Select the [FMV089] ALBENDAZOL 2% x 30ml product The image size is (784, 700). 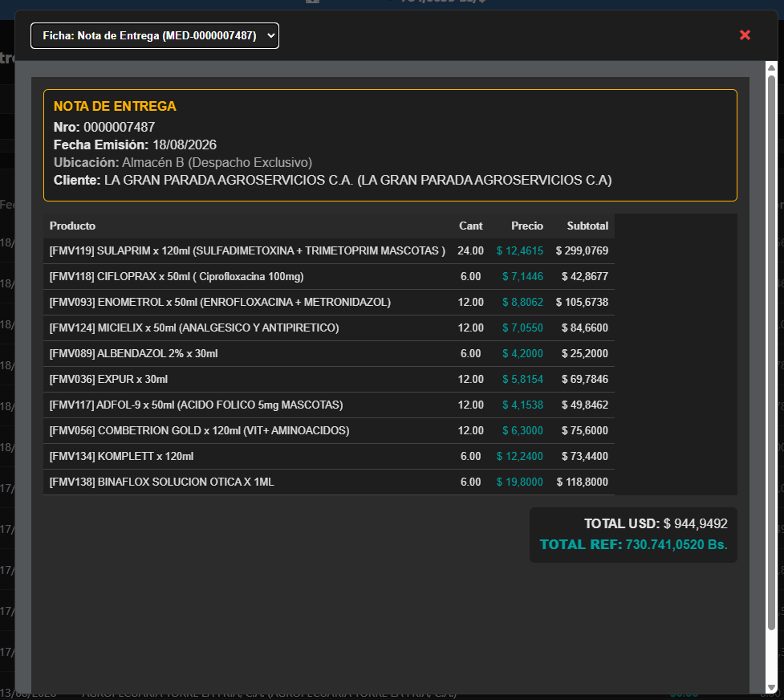[133, 354]
